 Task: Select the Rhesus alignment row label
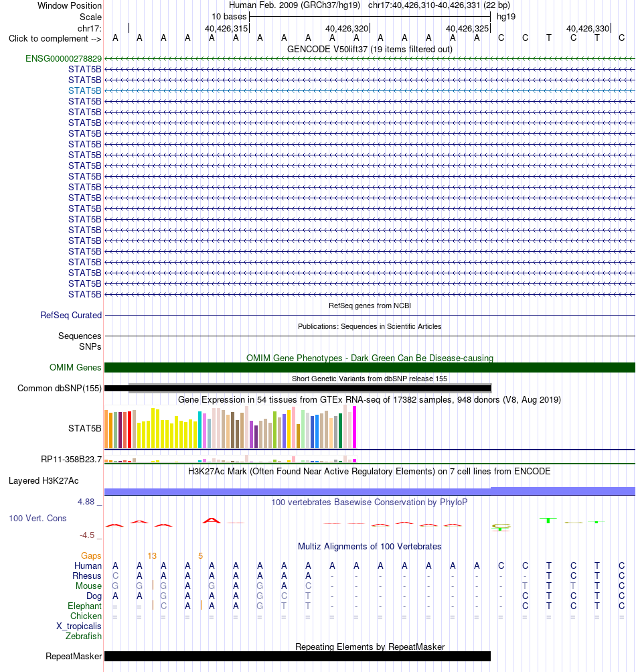point(87,576)
